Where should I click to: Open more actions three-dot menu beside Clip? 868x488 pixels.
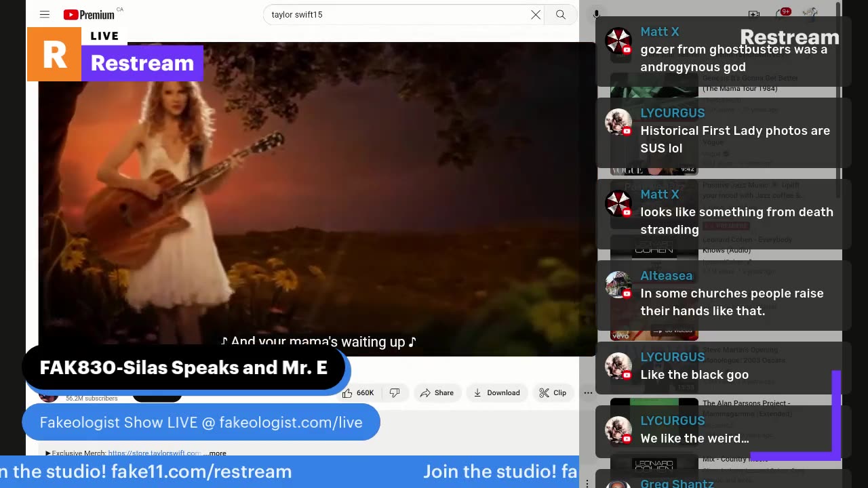(x=588, y=392)
